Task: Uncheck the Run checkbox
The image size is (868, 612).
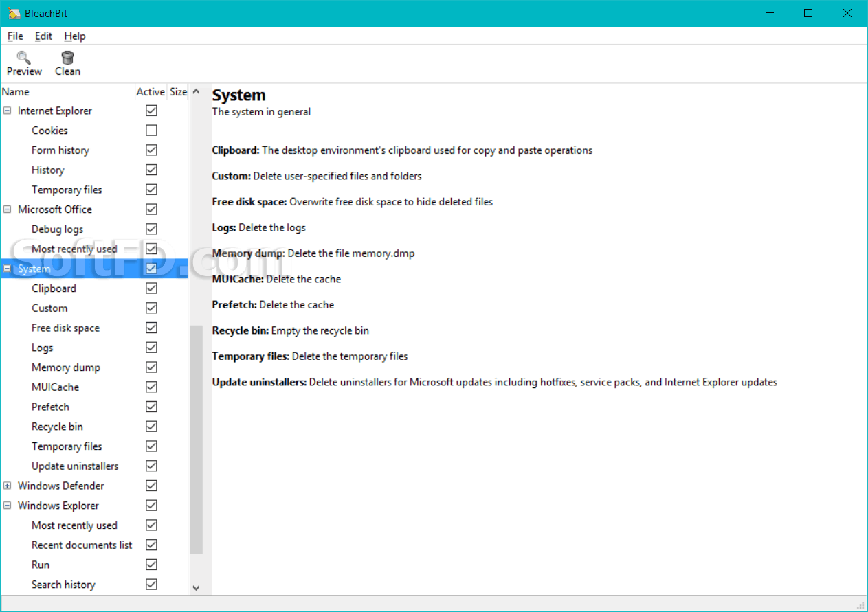Action: pos(151,565)
